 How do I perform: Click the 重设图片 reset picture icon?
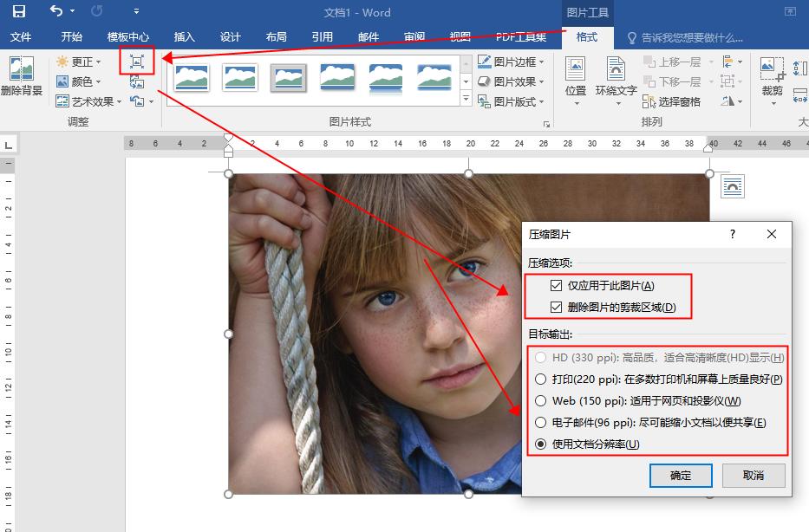point(136,101)
